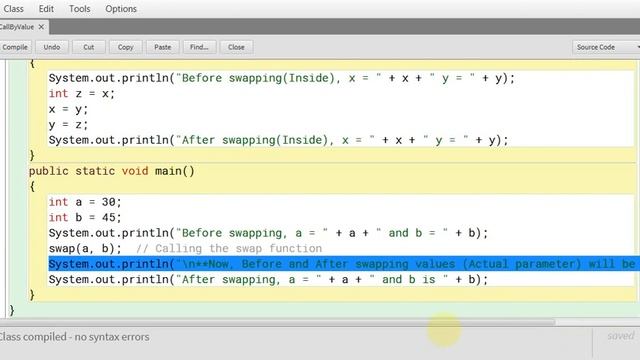Viewport: 640px width, 360px height.
Task: Click the 'int z = x;' code line
Action: pyautogui.click(x=82, y=93)
